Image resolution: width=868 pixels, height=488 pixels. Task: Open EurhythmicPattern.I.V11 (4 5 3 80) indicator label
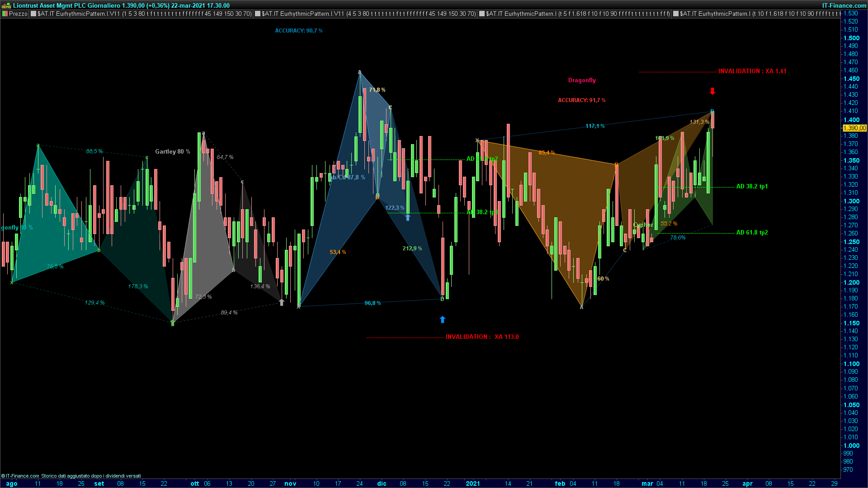coord(368,14)
